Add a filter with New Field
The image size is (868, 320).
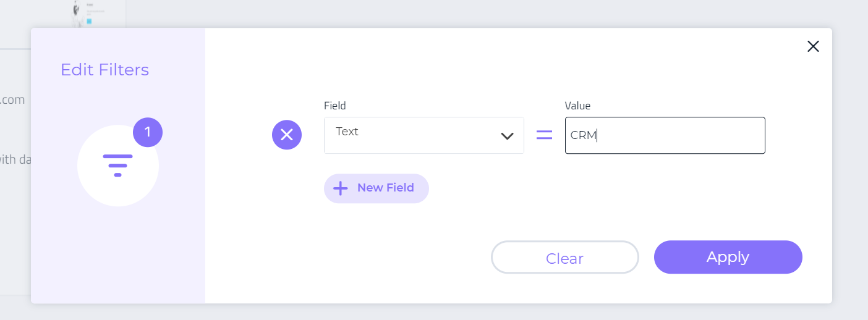point(376,188)
